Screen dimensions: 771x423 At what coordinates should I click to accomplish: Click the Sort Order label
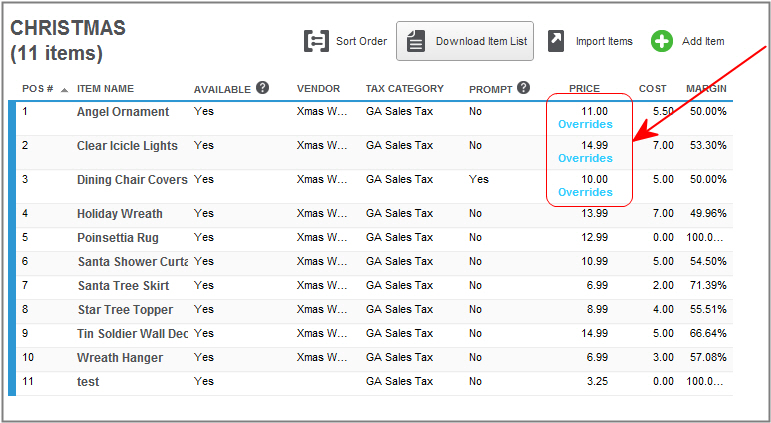tap(361, 41)
